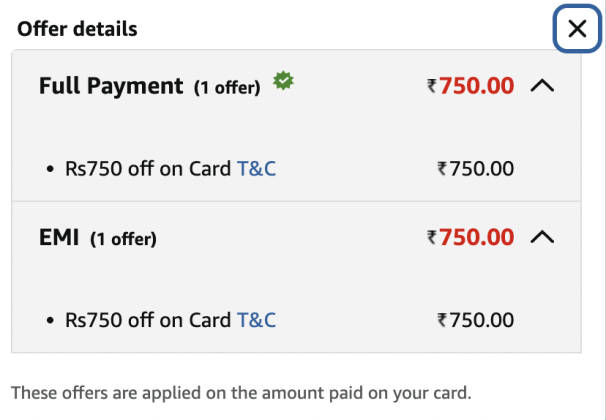Image resolution: width=606 pixels, height=420 pixels.
Task: Click red ₹750.00 total in Full Payment header
Action: coord(470,86)
